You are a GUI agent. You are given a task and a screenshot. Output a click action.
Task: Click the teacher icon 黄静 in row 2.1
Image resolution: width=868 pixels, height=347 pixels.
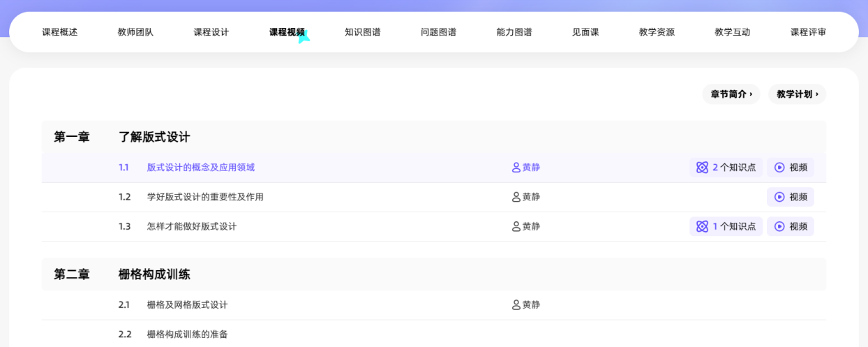click(516, 305)
